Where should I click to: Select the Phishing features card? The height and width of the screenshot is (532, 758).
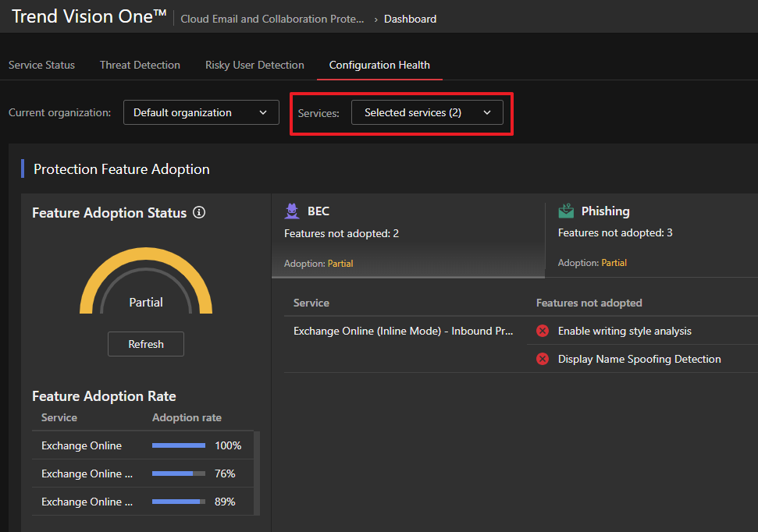pyautogui.click(x=652, y=236)
